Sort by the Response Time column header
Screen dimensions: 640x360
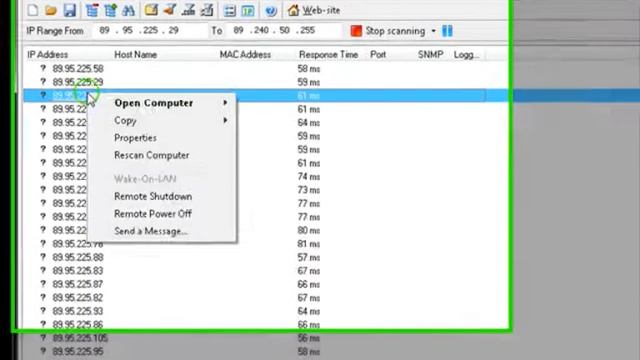coord(328,55)
